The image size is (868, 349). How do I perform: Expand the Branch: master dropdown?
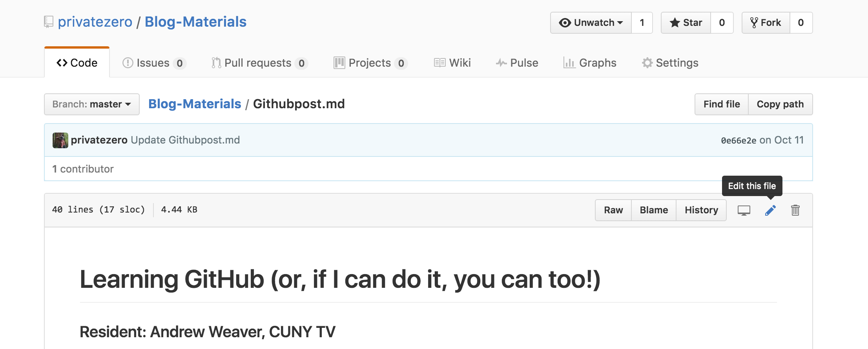click(92, 104)
